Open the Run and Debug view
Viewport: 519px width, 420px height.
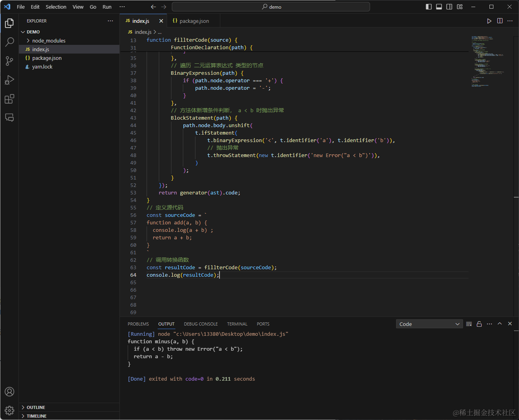click(x=9, y=80)
